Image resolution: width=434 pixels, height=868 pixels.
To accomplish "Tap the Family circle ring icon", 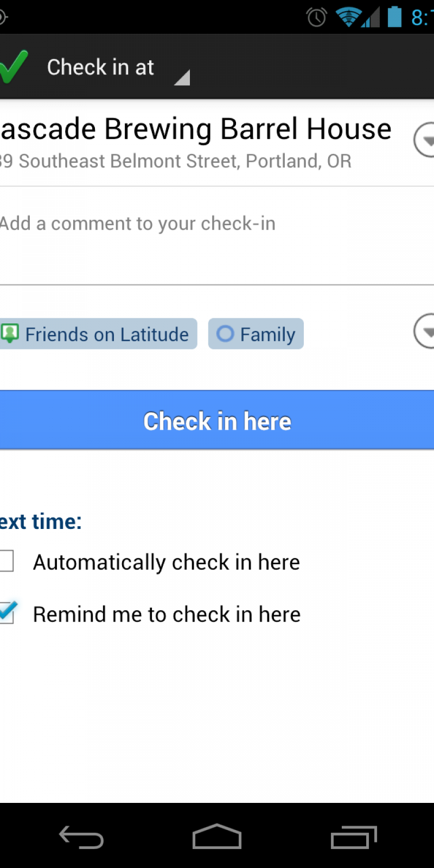I will 225,334.
